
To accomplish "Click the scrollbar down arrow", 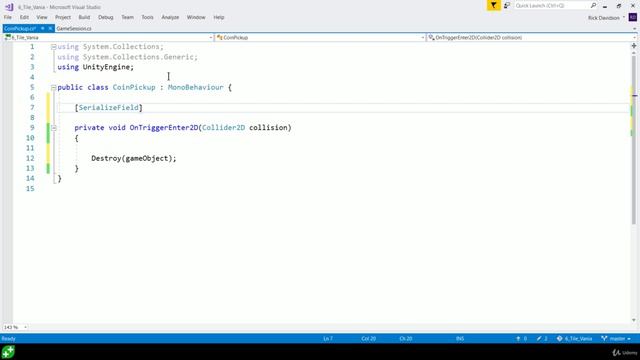I will point(634,320).
